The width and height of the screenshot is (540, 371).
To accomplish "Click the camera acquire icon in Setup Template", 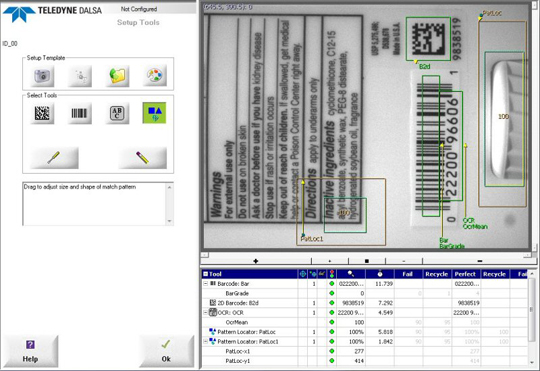I will point(42,75).
